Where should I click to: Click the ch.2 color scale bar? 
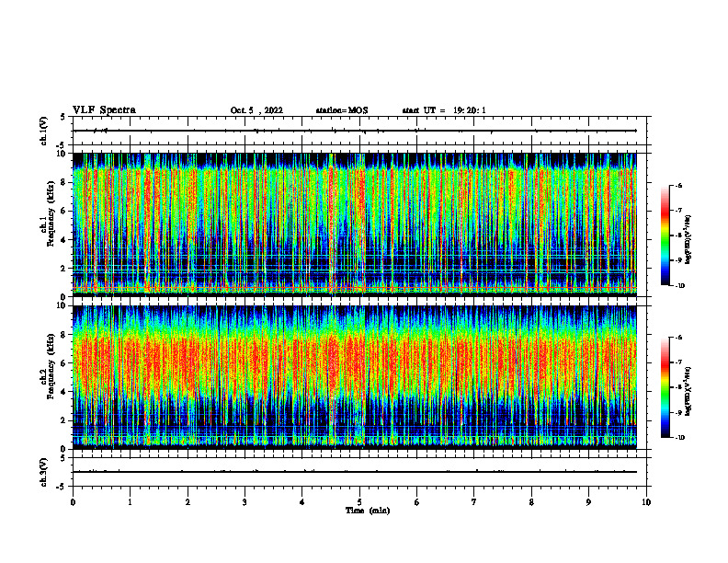click(x=665, y=387)
